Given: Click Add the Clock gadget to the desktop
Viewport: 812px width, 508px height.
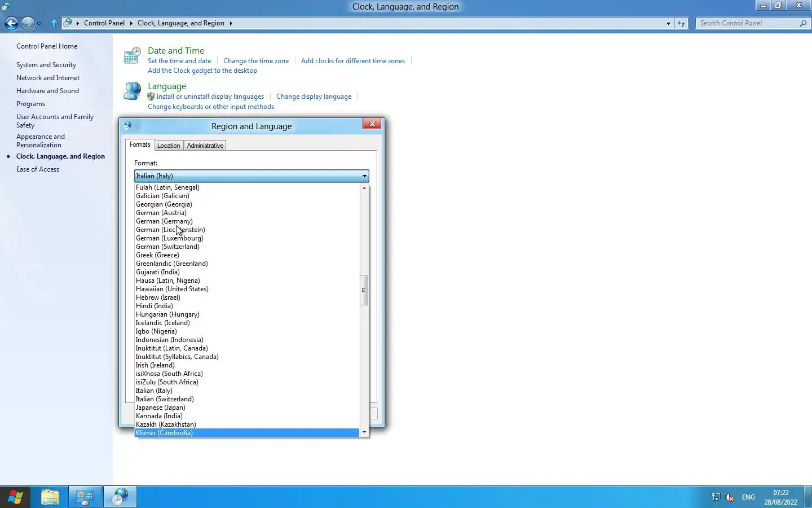Looking at the screenshot, I should click(202, 71).
